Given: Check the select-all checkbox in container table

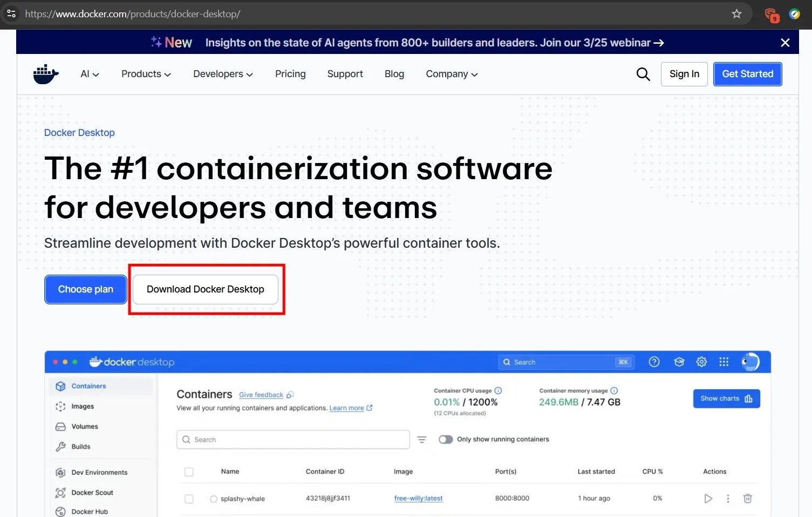Looking at the screenshot, I should 189,471.
